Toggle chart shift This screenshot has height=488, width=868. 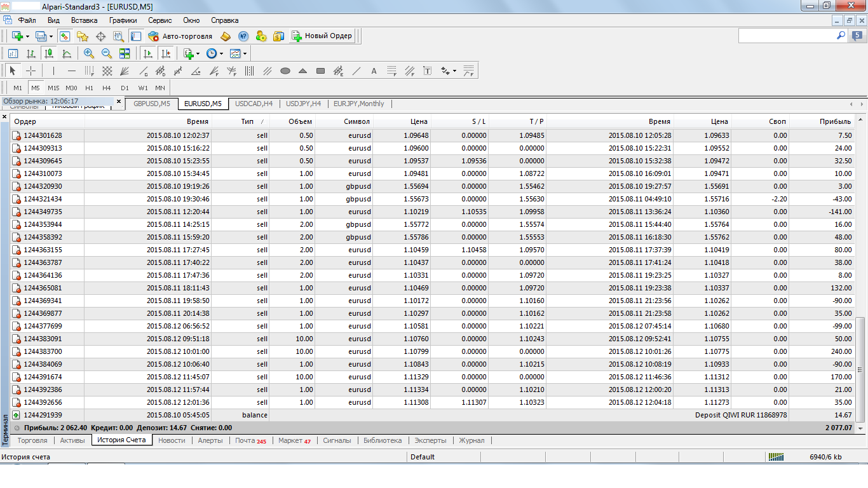point(166,53)
